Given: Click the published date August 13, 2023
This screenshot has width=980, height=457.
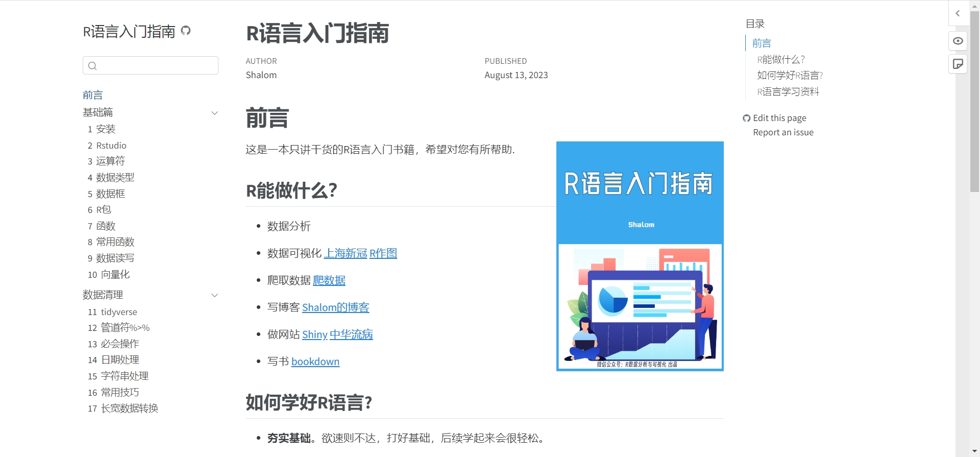Looking at the screenshot, I should click(x=516, y=75).
